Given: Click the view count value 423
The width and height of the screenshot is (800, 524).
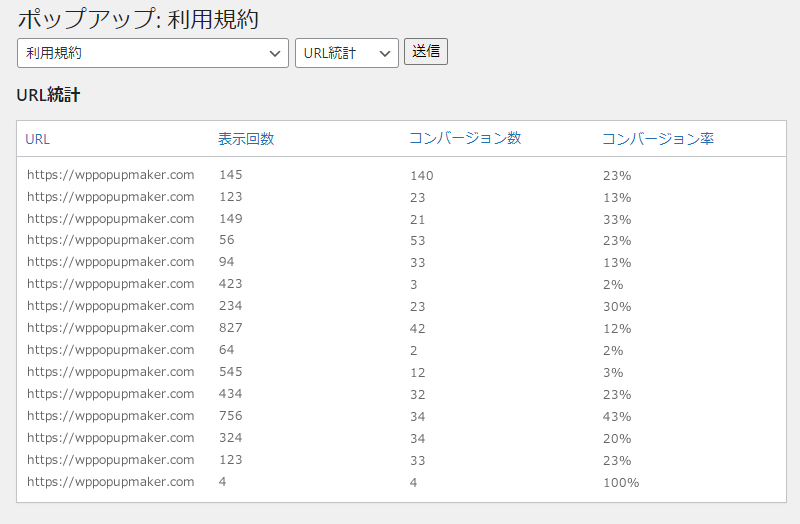Looking at the screenshot, I should 231,284.
